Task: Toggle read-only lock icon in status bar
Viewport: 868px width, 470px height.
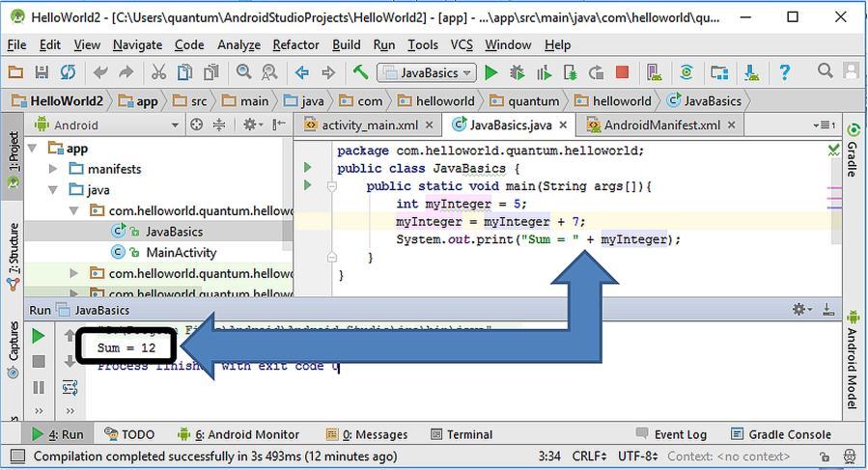Action: 825,456
